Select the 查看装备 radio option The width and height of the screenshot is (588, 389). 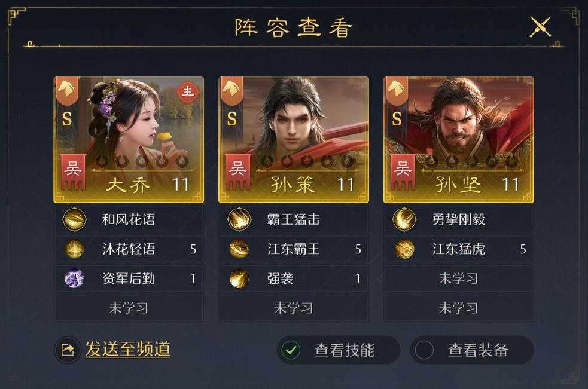(472, 350)
